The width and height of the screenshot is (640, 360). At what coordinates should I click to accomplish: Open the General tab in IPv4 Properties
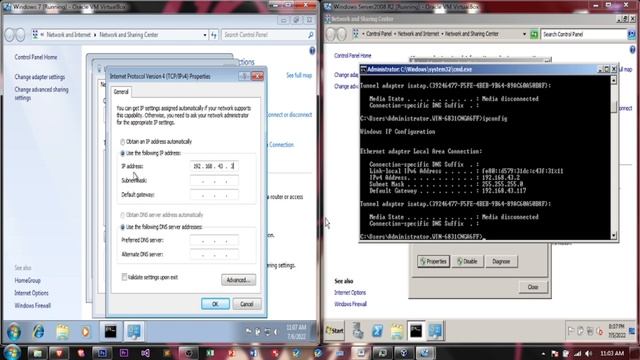click(x=121, y=92)
